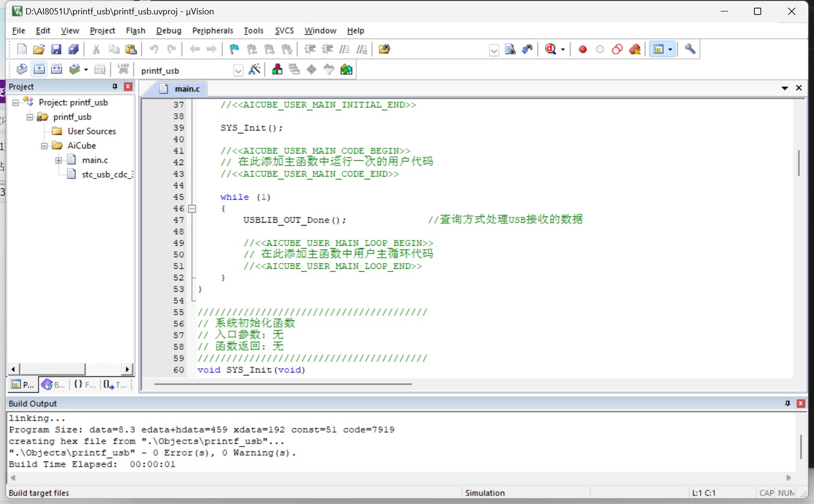814x504 pixels.
Task: Open the Configuration wrench icon
Action: point(690,49)
